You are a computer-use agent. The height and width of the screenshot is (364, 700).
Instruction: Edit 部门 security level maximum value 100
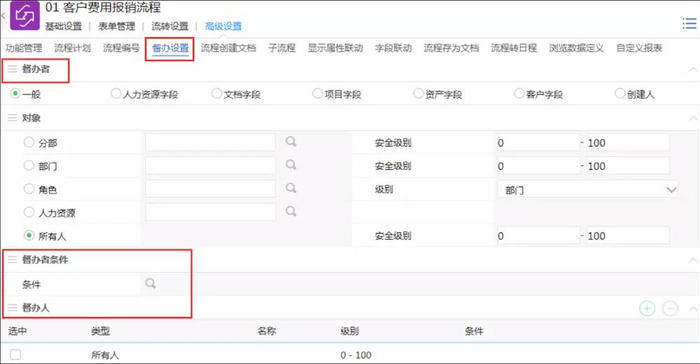click(628, 166)
